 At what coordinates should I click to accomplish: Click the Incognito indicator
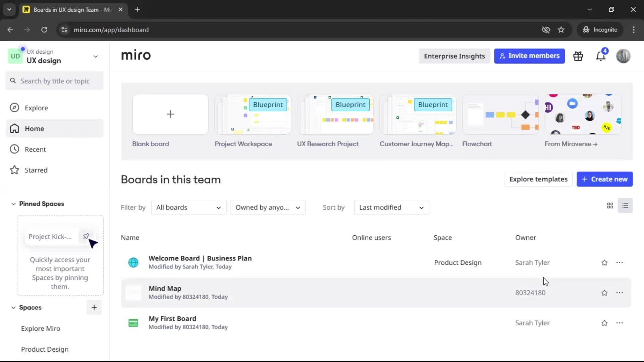coord(600,30)
